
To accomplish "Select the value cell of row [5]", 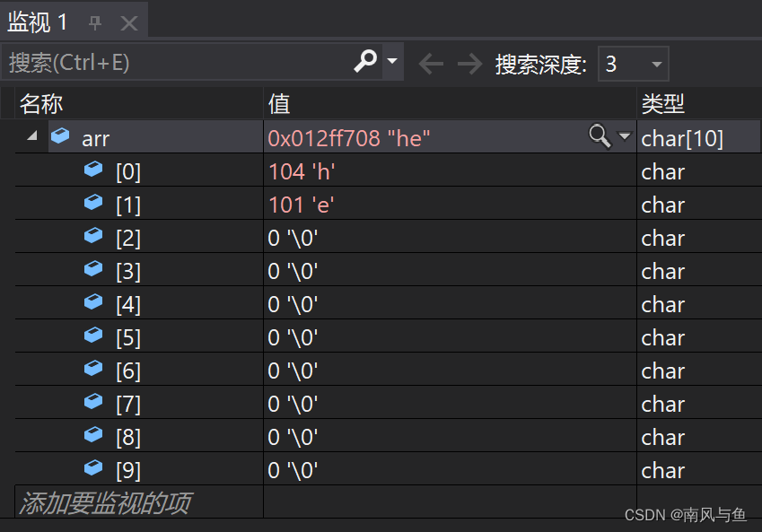I will point(450,336).
